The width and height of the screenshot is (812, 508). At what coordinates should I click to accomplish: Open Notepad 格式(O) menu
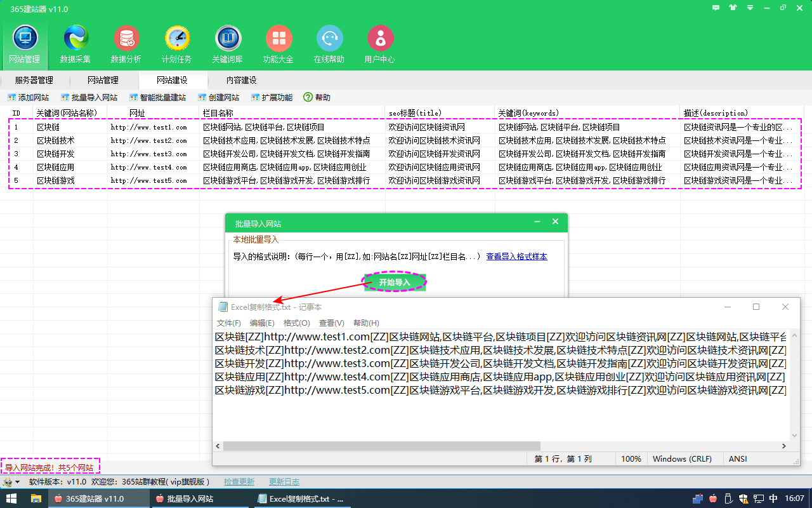(296, 323)
